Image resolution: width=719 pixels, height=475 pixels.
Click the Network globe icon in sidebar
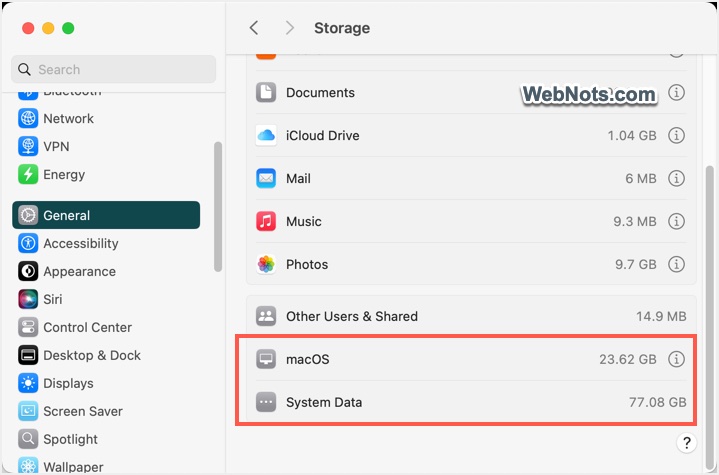click(28, 118)
